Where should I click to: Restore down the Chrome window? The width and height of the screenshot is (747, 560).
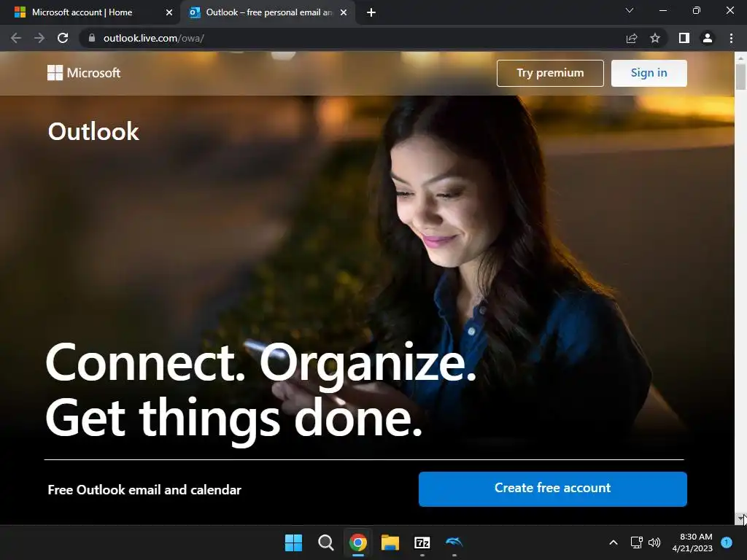pyautogui.click(x=697, y=10)
